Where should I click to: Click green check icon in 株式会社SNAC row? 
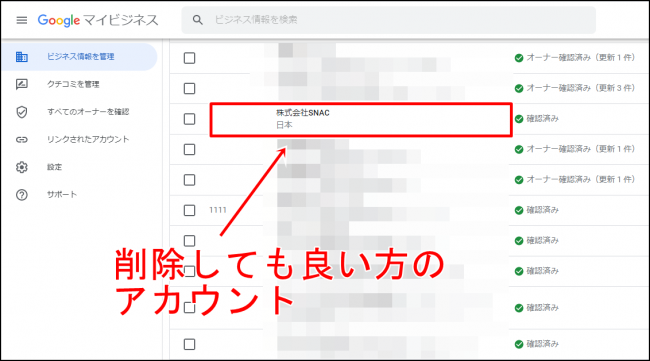click(x=519, y=119)
